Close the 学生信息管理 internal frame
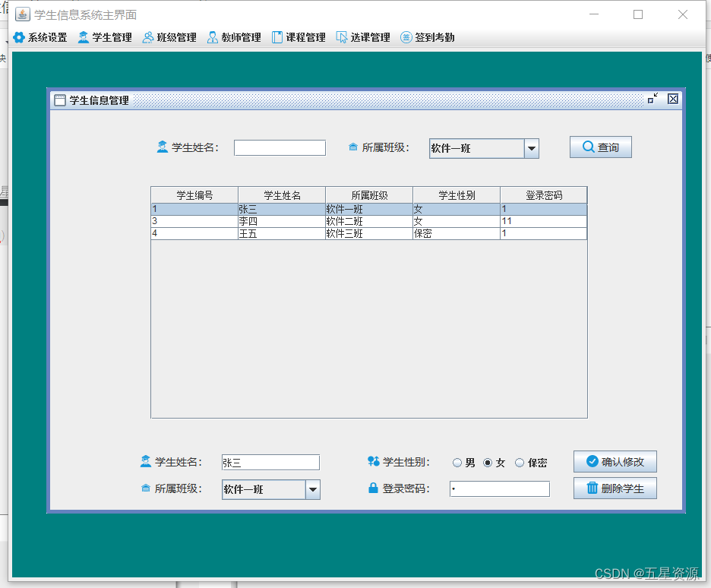Screen dimensions: 711x588 click(673, 99)
